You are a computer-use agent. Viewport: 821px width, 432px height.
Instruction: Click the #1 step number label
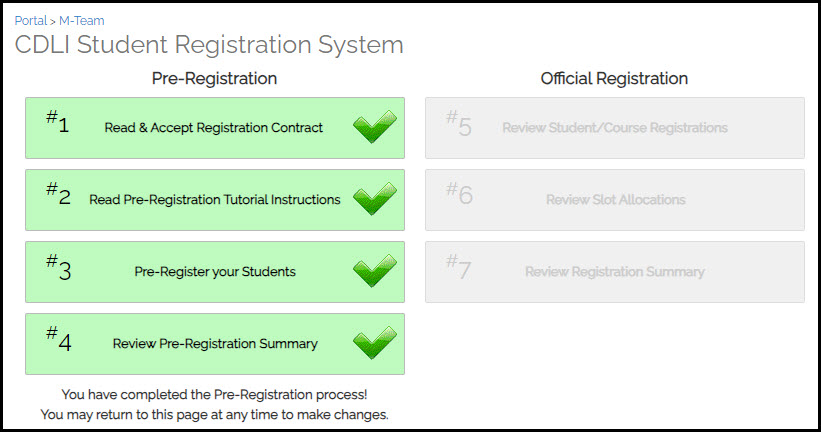[58, 121]
